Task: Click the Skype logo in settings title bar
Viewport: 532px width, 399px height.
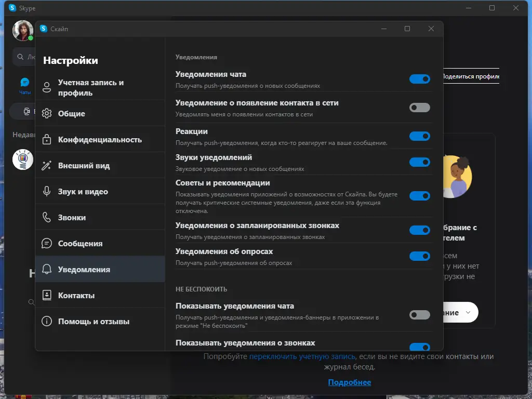Action: [44, 29]
